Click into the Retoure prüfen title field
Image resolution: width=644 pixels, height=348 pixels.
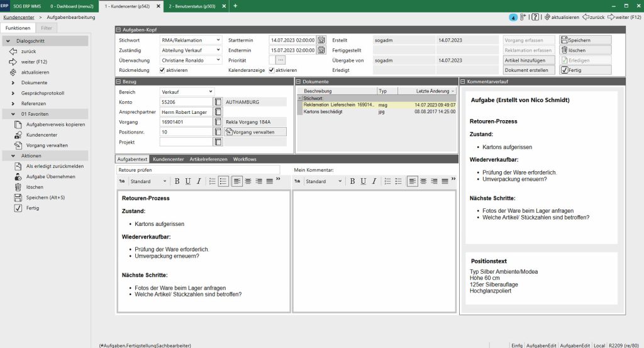[198, 170]
